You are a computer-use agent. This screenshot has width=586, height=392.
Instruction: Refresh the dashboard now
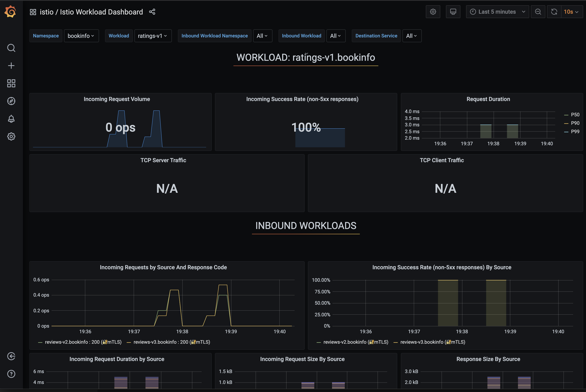pos(554,12)
